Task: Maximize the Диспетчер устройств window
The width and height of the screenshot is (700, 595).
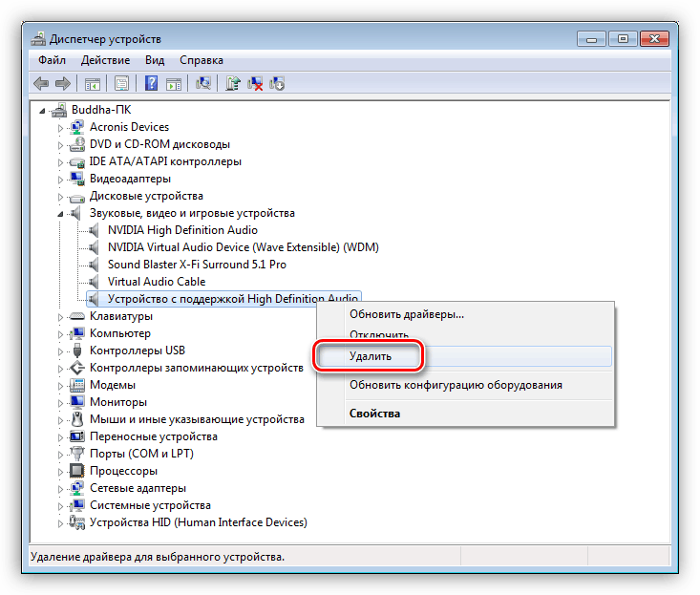Action: coord(623,39)
